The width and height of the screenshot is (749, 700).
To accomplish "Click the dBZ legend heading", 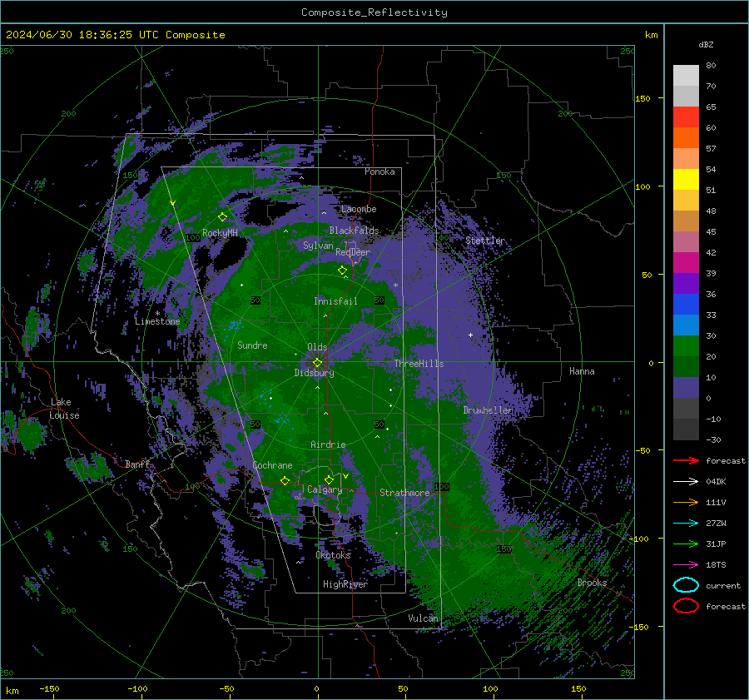I will (x=706, y=44).
